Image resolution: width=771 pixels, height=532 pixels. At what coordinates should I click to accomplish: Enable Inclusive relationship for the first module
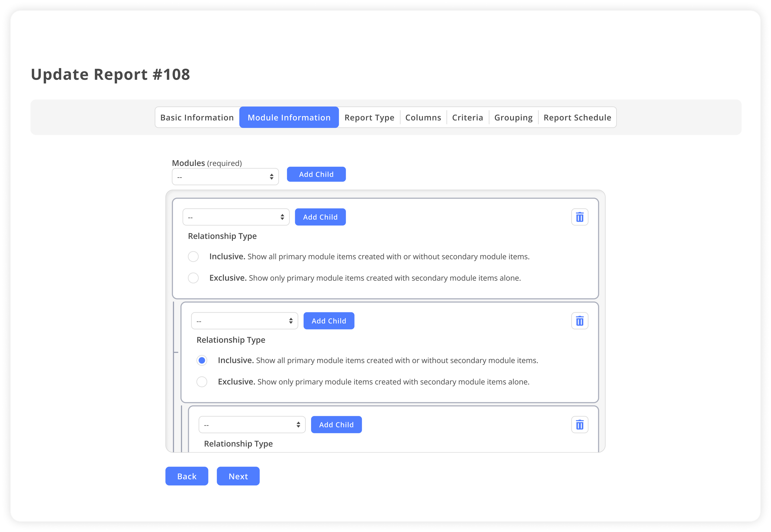coord(193,257)
